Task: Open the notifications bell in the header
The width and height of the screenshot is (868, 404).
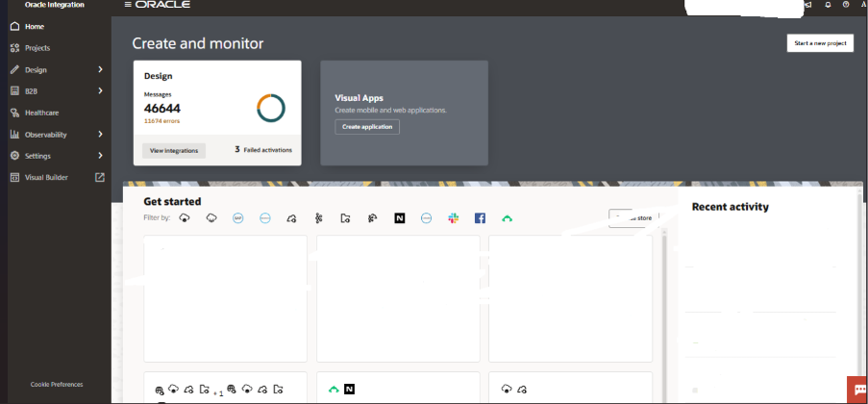Action: coord(829,5)
